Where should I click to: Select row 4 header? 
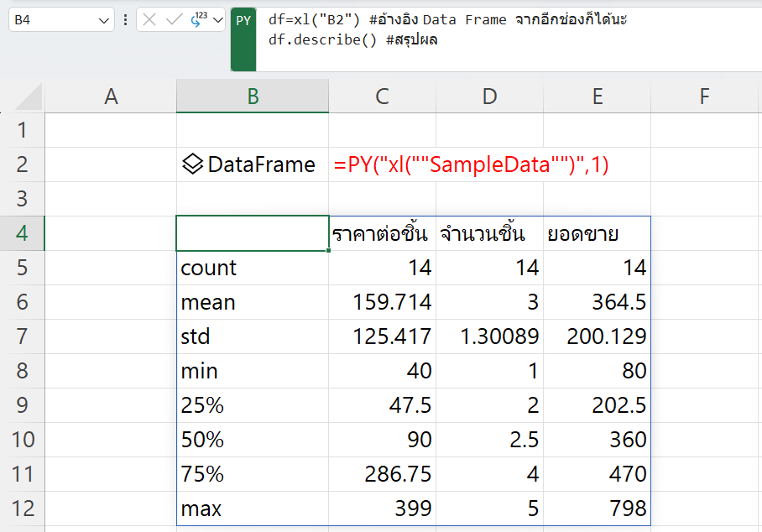23,233
